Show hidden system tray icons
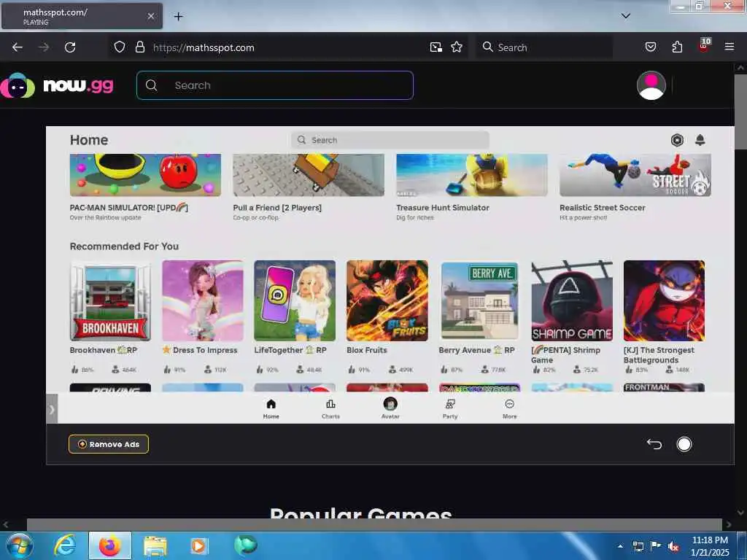The width and height of the screenshot is (747, 560). coord(620,546)
